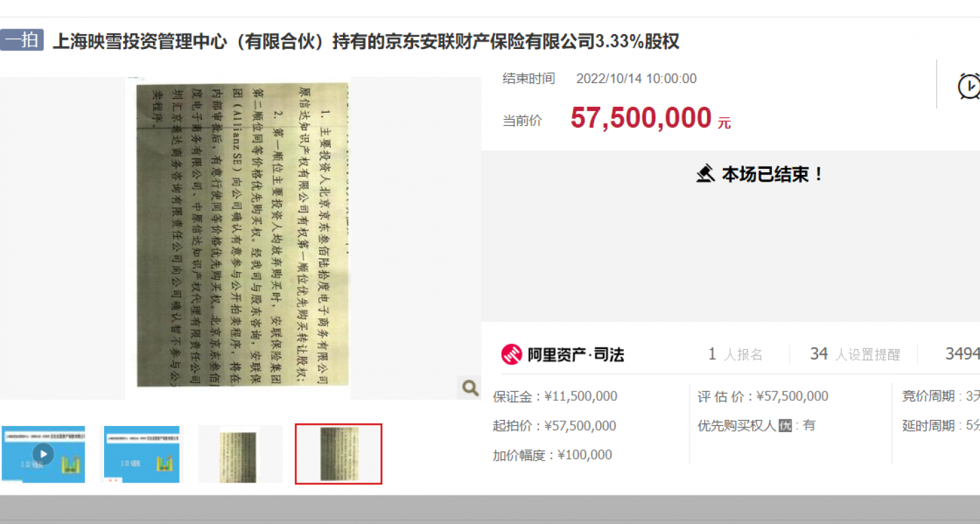980x524 pixels.
Task: Click the 34 人设置提醒 count
Action: (x=855, y=355)
